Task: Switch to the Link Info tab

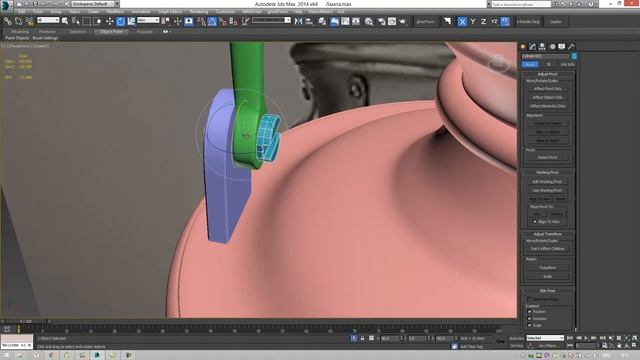Action: [567, 64]
